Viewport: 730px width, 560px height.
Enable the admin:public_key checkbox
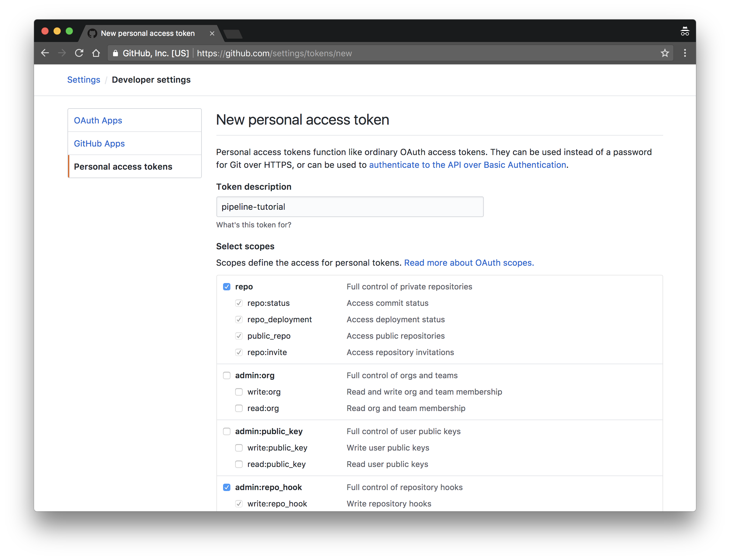[x=226, y=431]
